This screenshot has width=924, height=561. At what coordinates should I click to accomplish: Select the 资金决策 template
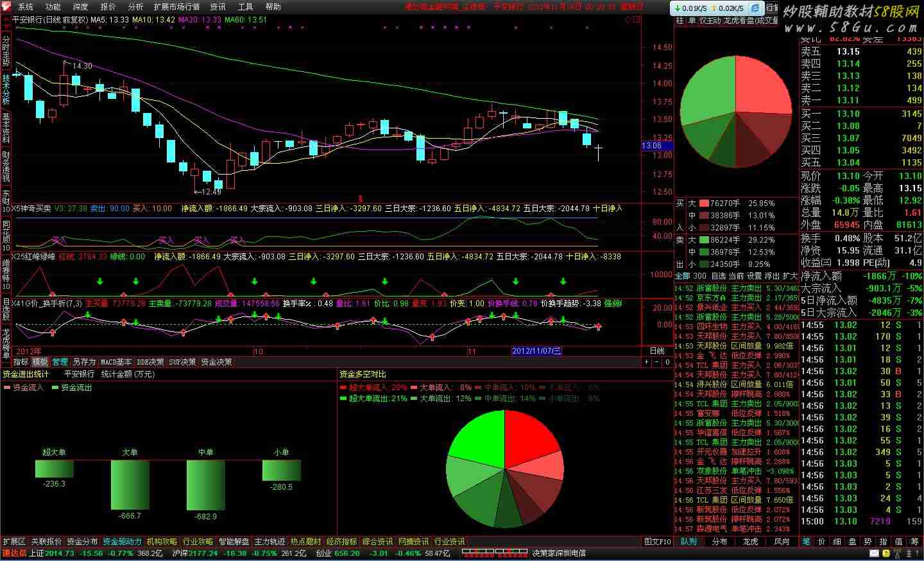click(x=216, y=362)
